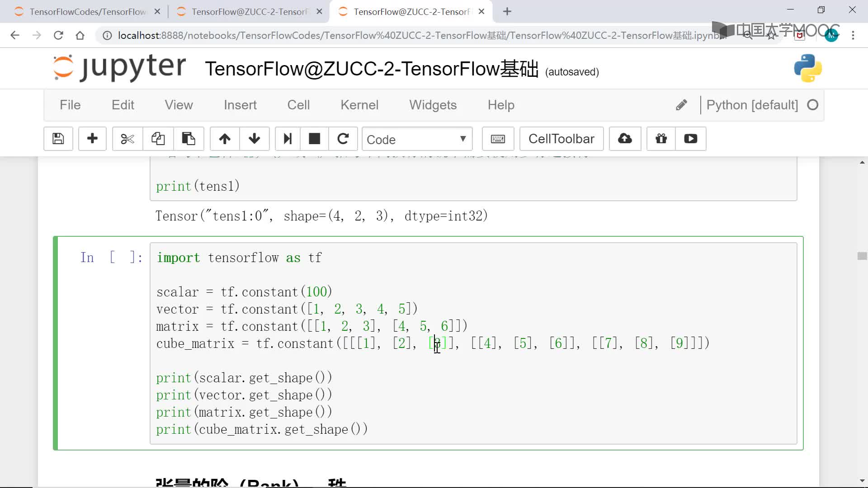Click the gift icon in toolbar
The height and width of the screenshot is (488, 868).
coord(661,139)
